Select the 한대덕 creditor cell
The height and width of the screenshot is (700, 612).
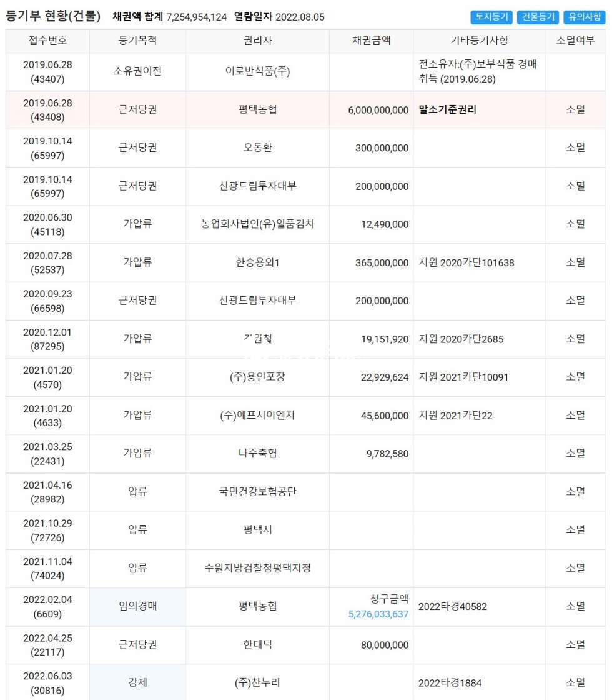click(x=257, y=644)
